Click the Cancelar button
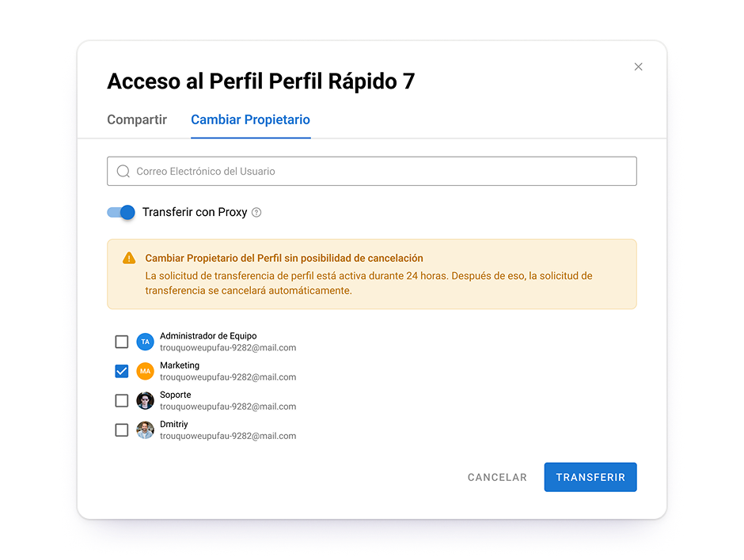This screenshot has width=744, height=560. point(497,478)
